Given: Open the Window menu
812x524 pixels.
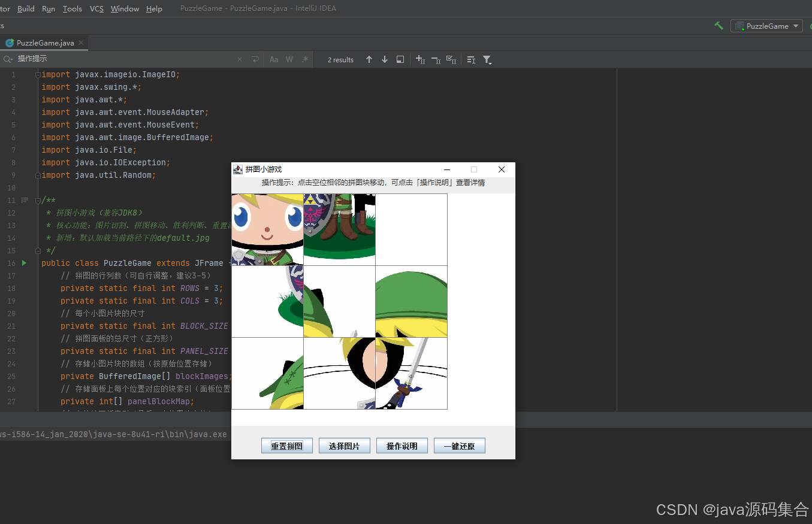Looking at the screenshot, I should 125,8.
